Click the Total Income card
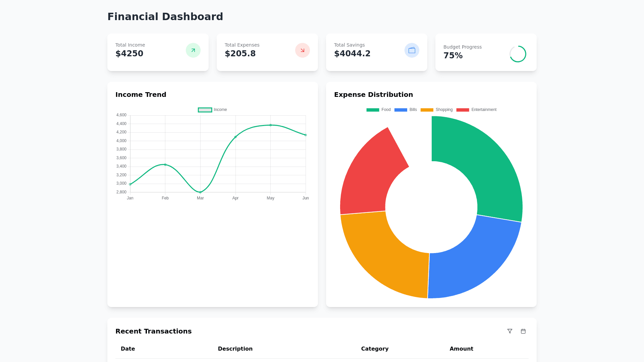Screen dimensions: 644x362 click(x=158, y=52)
